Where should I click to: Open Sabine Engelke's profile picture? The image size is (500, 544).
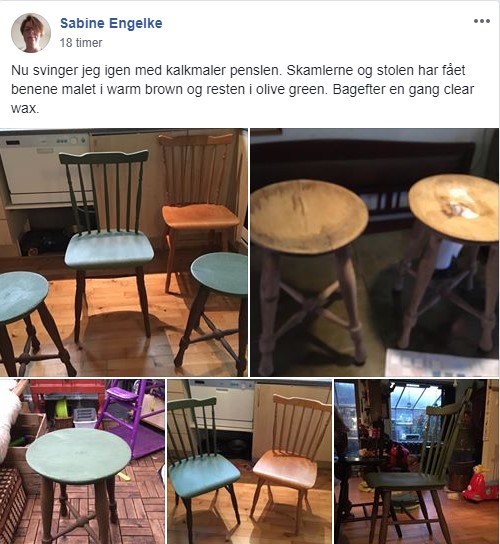click(31, 33)
